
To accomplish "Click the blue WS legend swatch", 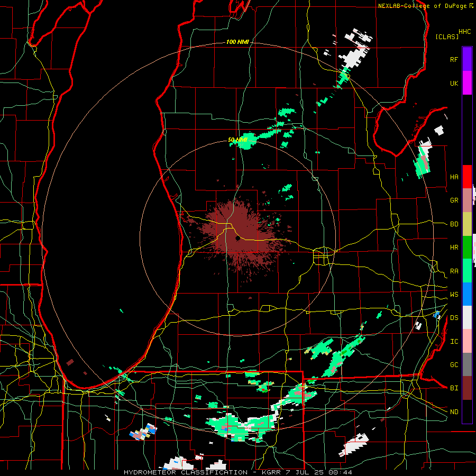I will 467,294.
